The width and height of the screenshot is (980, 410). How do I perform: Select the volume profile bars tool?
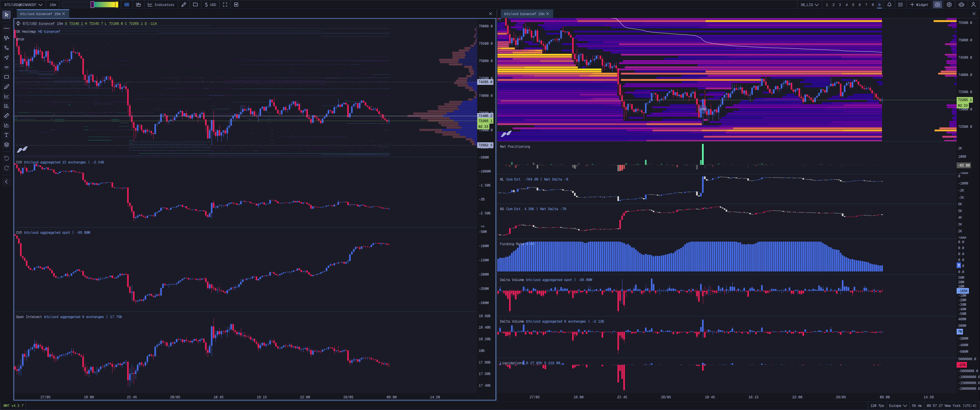tap(7, 106)
